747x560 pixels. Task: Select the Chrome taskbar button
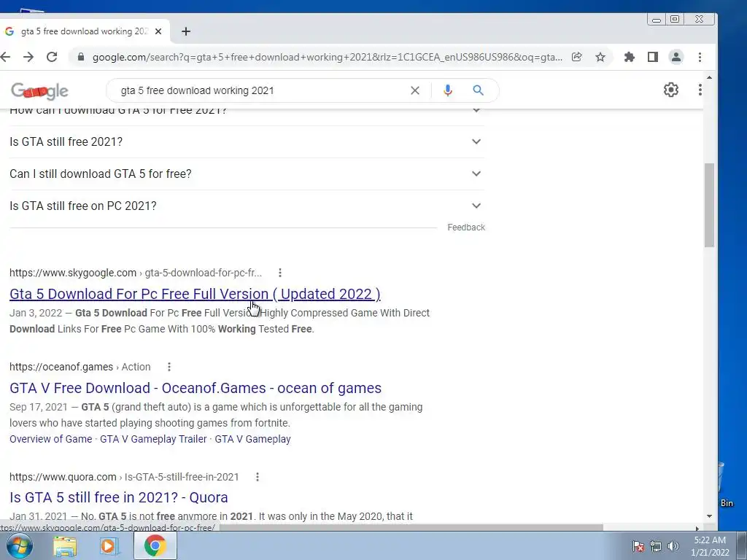pos(155,545)
